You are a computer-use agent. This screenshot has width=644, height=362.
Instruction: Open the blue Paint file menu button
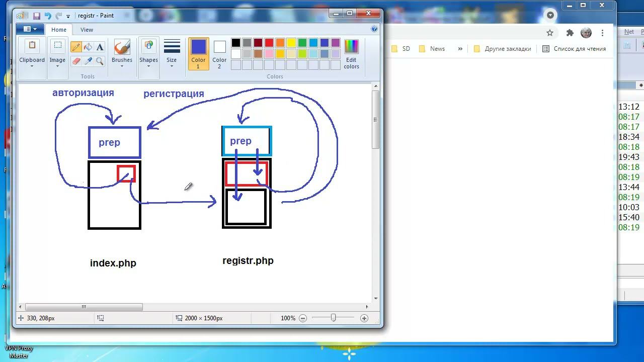click(x=30, y=29)
